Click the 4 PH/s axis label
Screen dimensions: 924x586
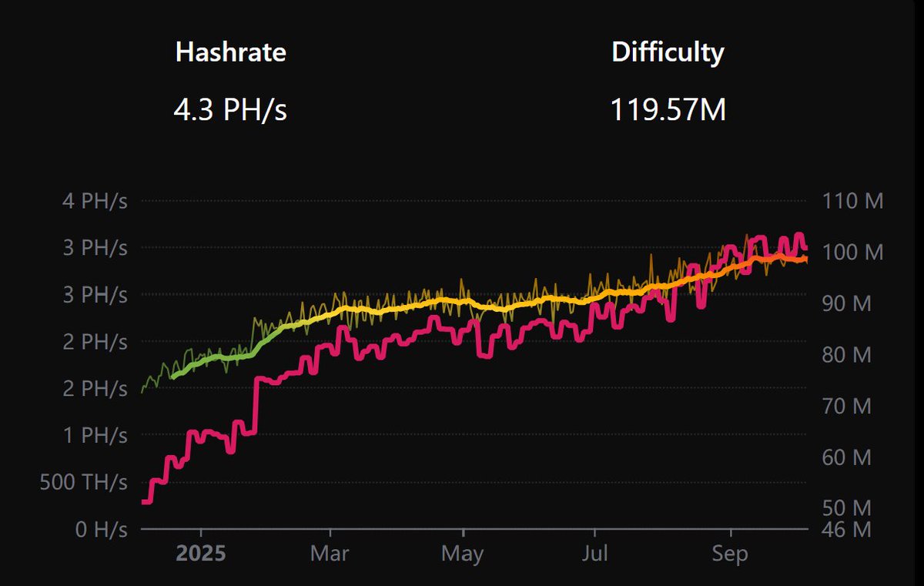pyautogui.click(x=96, y=201)
